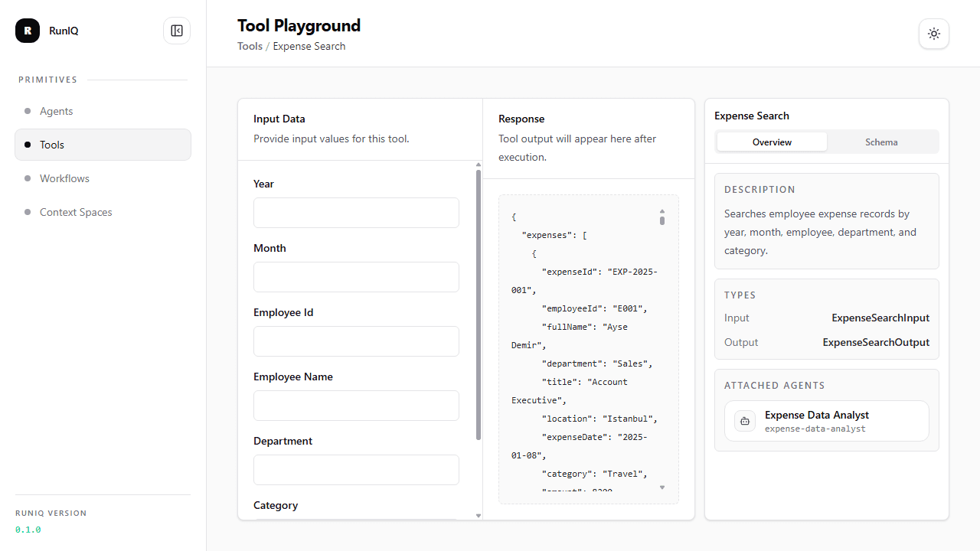The width and height of the screenshot is (980, 551).
Task: Focus the Department input field
Action: (356, 470)
